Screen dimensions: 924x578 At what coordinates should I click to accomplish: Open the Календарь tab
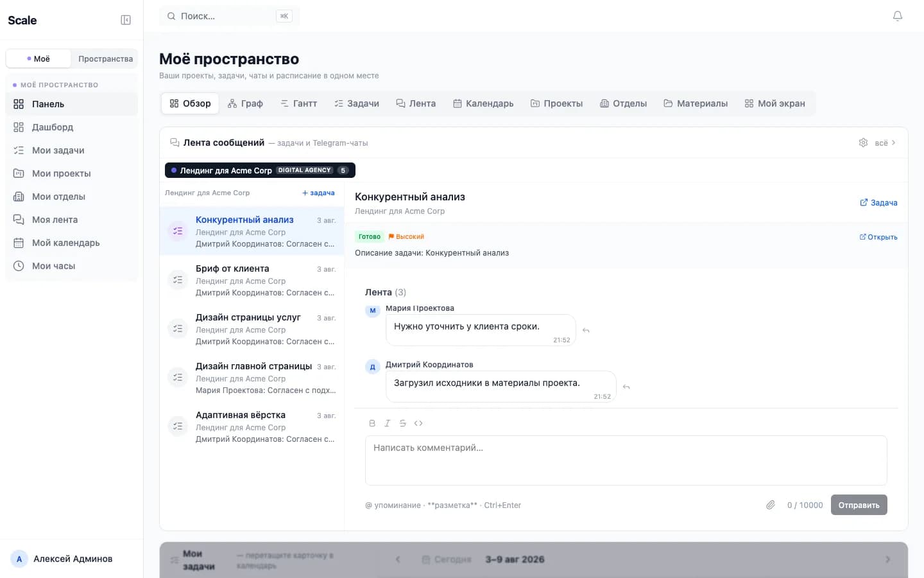point(483,103)
